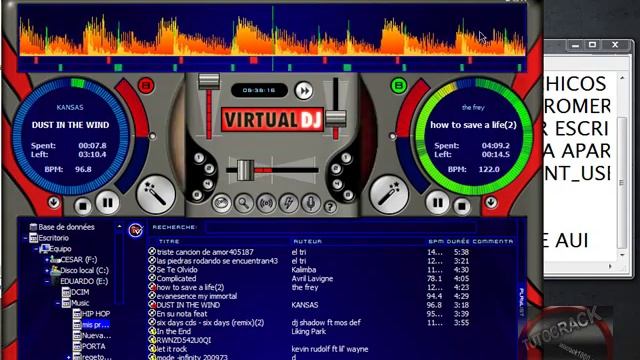This screenshot has height=360, width=640.
Task: Click the right deck eject arrow button
Action: click(x=491, y=202)
